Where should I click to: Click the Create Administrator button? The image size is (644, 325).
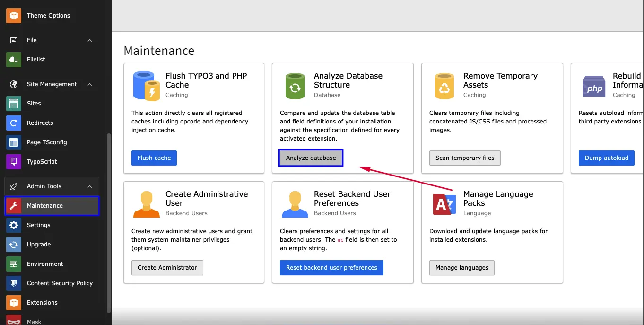[x=167, y=268]
